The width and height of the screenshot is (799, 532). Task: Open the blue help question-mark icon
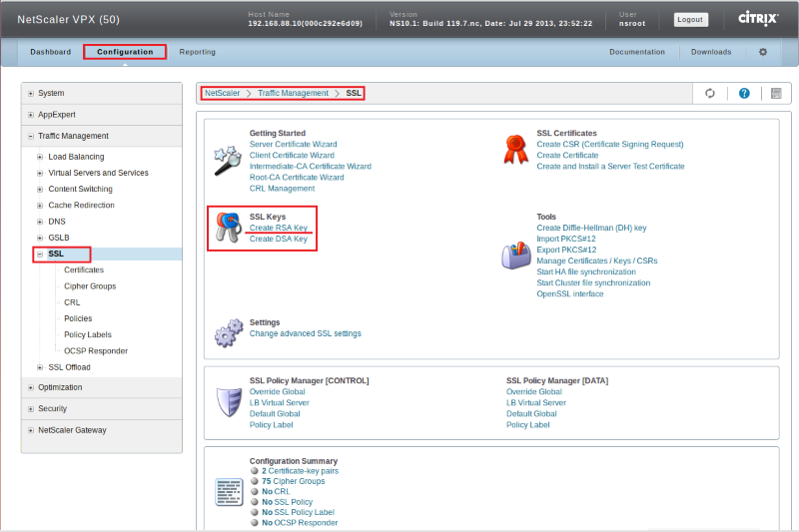(x=744, y=93)
